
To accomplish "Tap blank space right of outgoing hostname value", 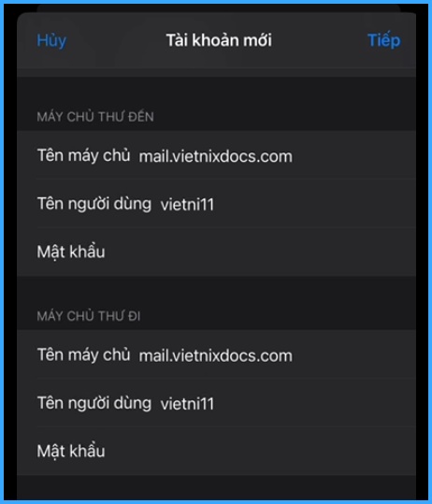I will (353, 356).
